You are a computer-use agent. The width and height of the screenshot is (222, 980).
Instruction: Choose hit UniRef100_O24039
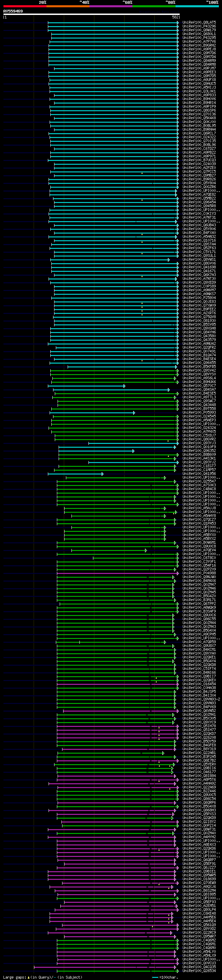pyautogui.click(x=199, y=164)
